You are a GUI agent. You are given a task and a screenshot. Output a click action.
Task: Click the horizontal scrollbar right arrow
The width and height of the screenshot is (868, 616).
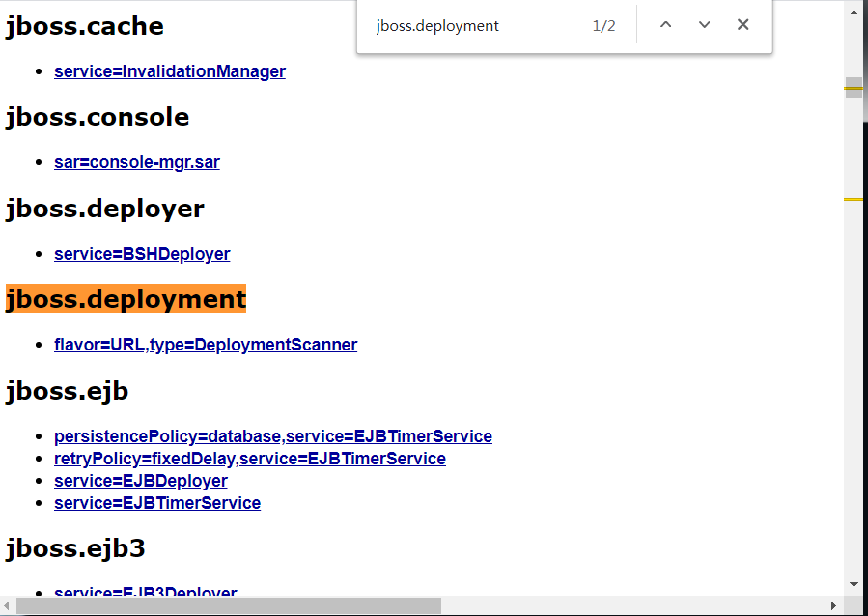[833, 605]
